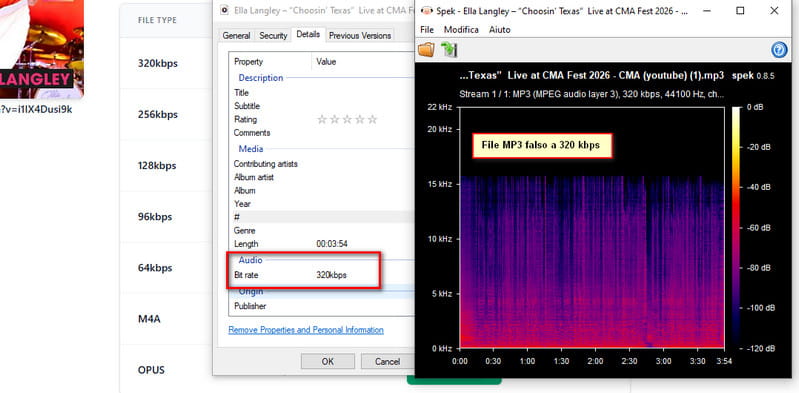Open the File menu in Spek
Image resolution: width=799 pixels, height=393 pixels.
427,30
